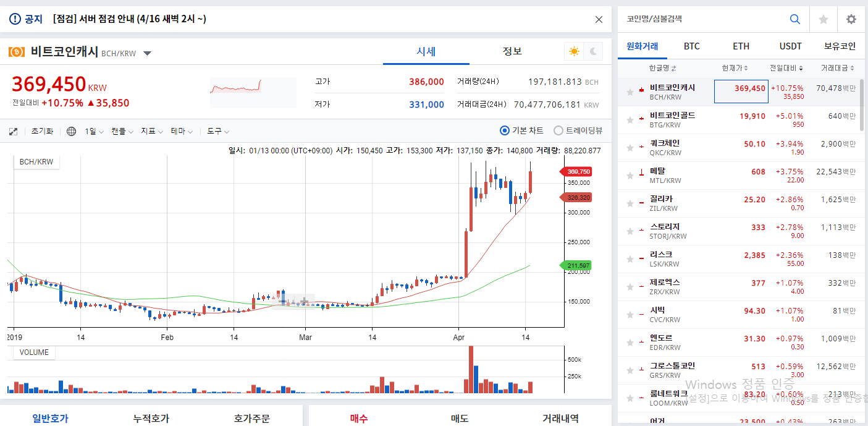
Task: Click the magnifier search icon
Action: (x=795, y=19)
